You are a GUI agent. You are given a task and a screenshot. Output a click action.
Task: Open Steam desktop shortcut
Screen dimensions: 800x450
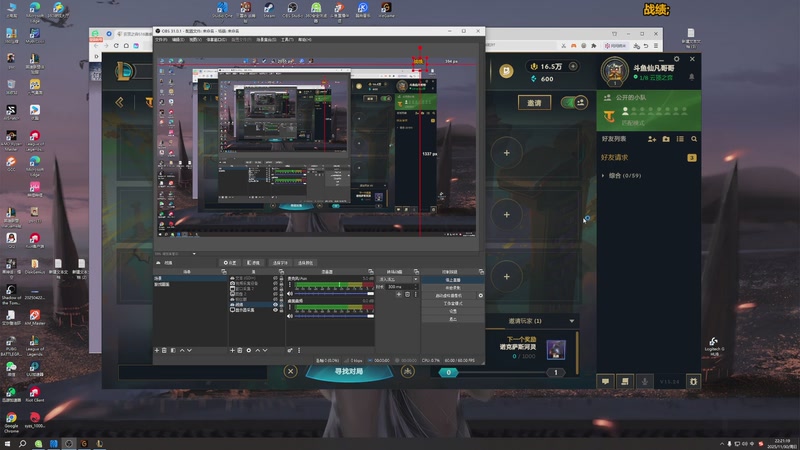pos(269,10)
